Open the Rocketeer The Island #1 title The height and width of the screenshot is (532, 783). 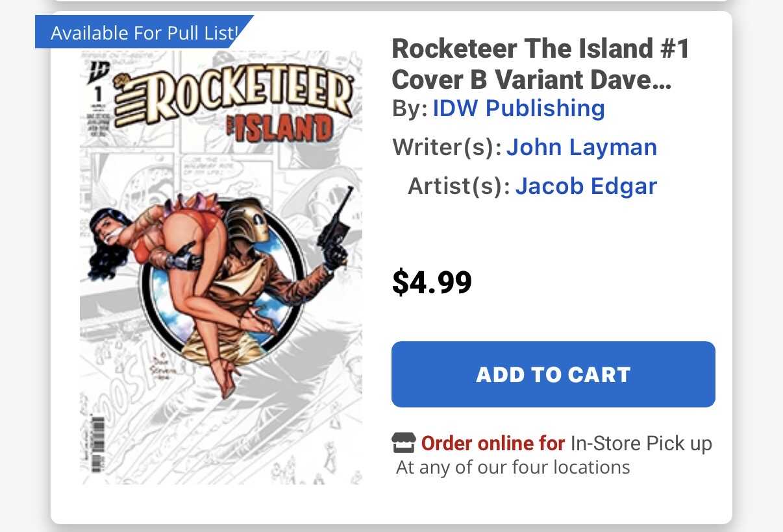click(x=540, y=64)
